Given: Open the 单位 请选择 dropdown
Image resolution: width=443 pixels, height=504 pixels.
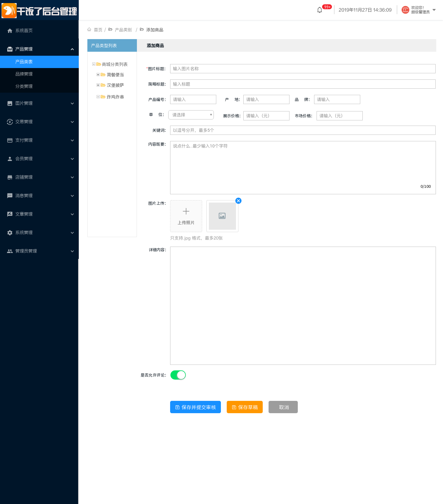Looking at the screenshot, I should click(x=191, y=115).
